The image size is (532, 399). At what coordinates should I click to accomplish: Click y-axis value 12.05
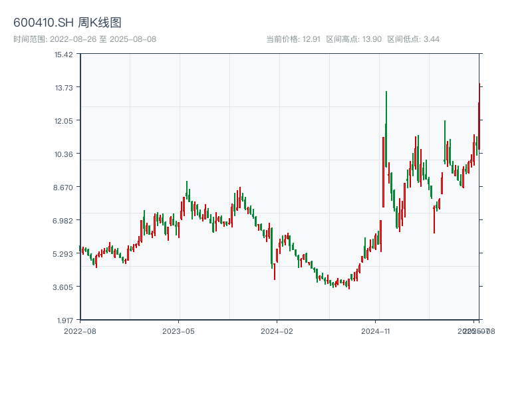[x=64, y=121]
